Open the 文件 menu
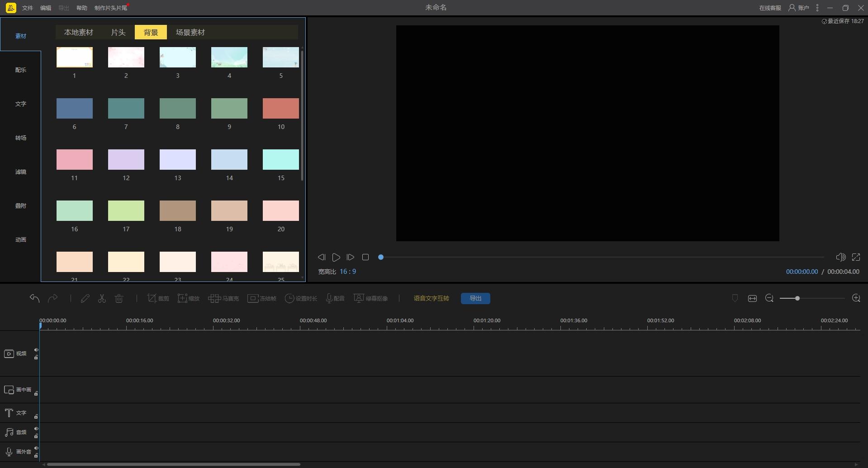 point(28,8)
